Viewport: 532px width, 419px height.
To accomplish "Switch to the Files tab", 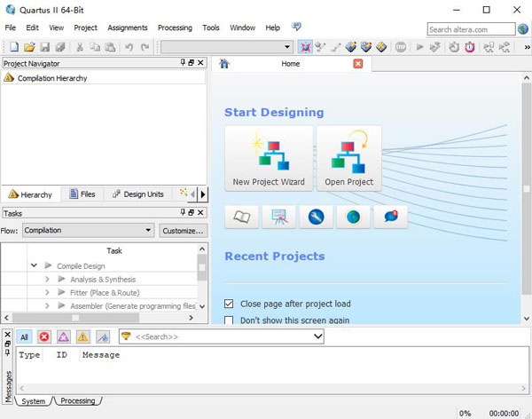I will click(x=82, y=194).
